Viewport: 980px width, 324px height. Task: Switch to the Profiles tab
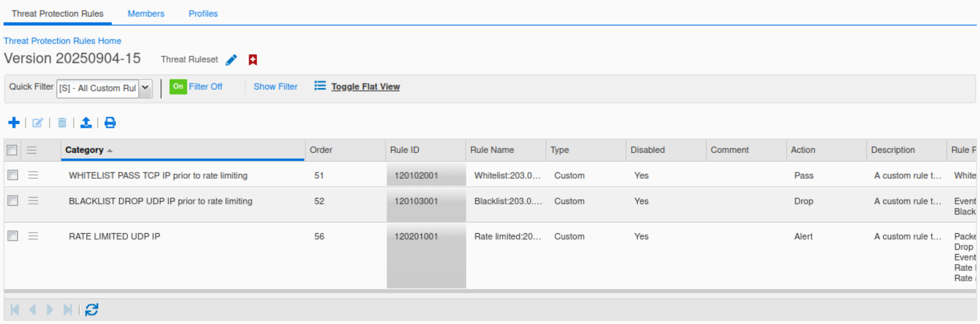point(203,14)
